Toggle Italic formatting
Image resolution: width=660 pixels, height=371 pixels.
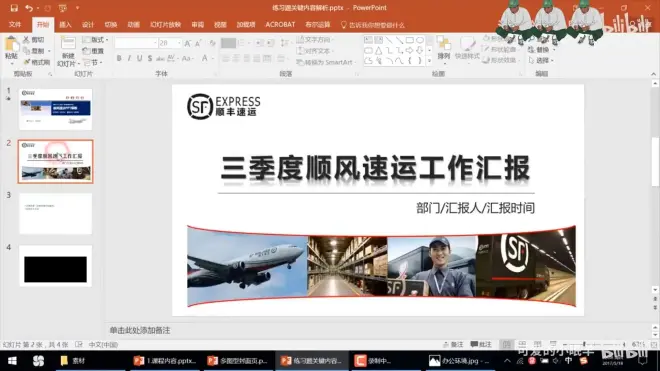(129, 58)
